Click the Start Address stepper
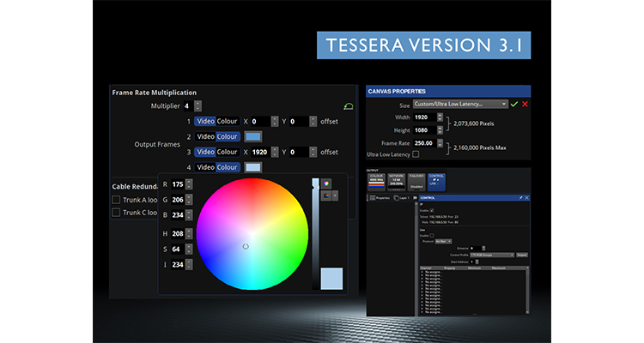644x343 pixels. (x=477, y=262)
